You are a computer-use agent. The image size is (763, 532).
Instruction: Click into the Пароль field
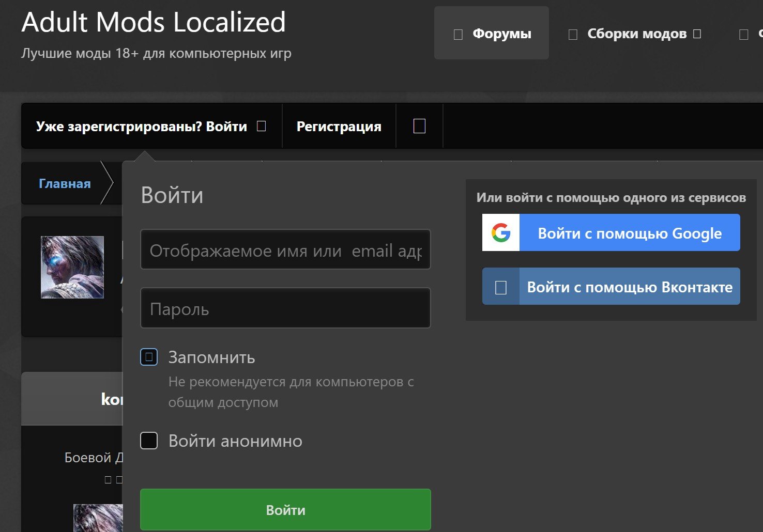tap(285, 308)
